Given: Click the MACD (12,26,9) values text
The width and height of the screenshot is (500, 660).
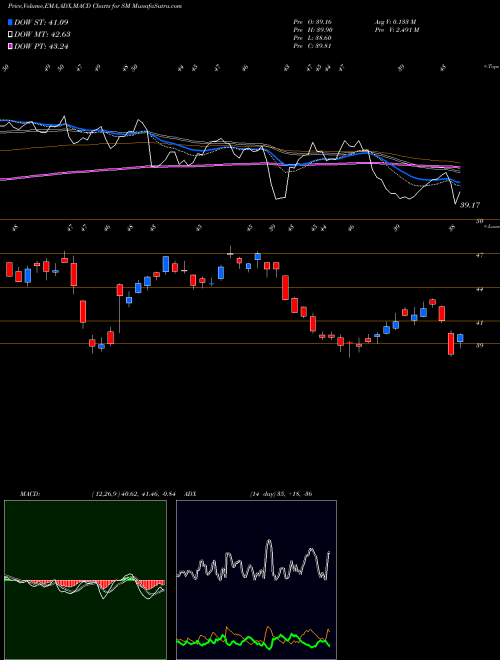Looking at the screenshot, I should pyautogui.click(x=136, y=494).
